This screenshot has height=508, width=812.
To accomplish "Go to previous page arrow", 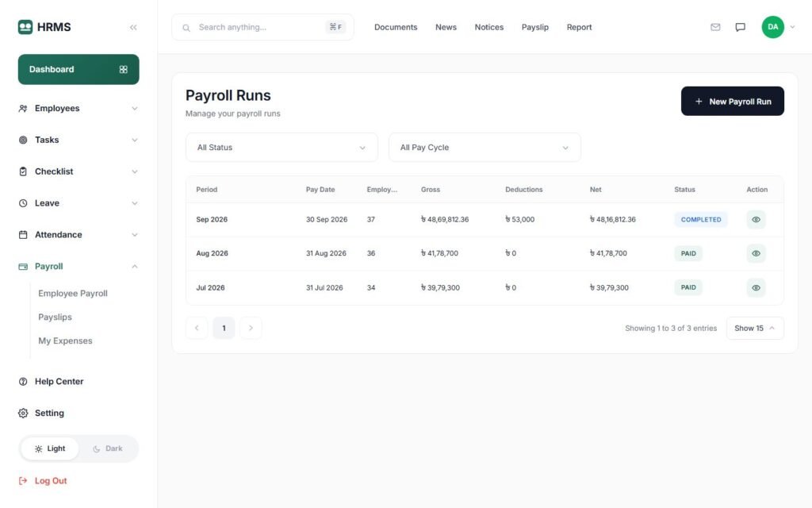I will (x=197, y=328).
